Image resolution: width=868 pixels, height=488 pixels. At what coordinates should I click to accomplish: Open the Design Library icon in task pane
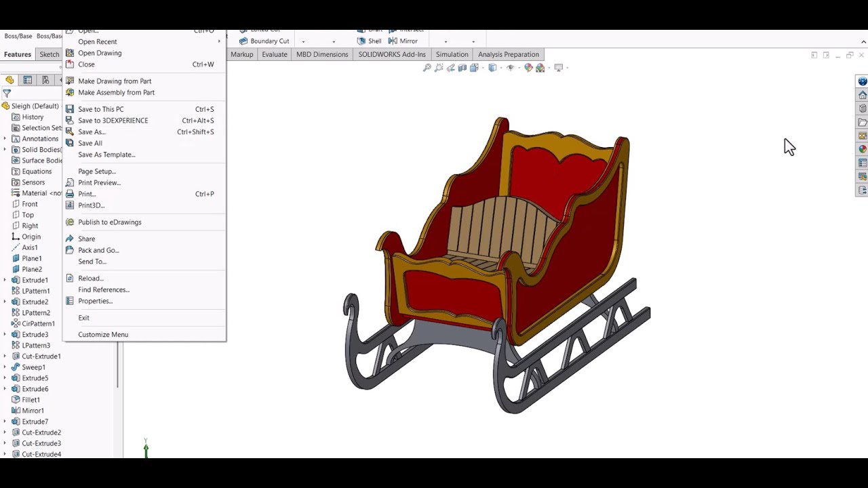(x=863, y=108)
